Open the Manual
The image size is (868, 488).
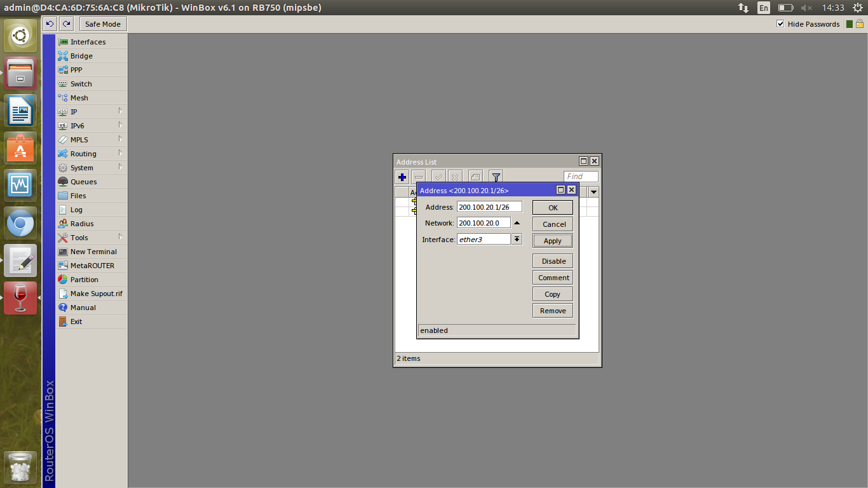pos(92,308)
